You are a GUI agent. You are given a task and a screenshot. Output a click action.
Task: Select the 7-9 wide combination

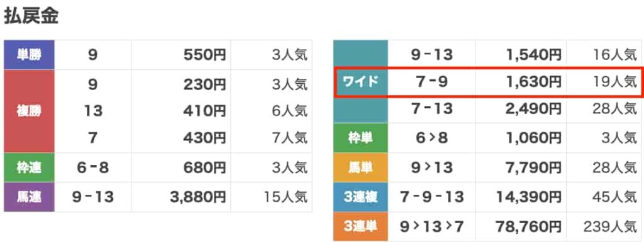click(431, 82)
